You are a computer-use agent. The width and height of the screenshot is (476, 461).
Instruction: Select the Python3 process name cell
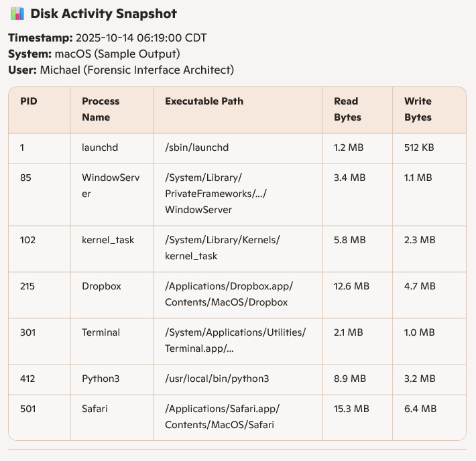click(x=101, y=379)
